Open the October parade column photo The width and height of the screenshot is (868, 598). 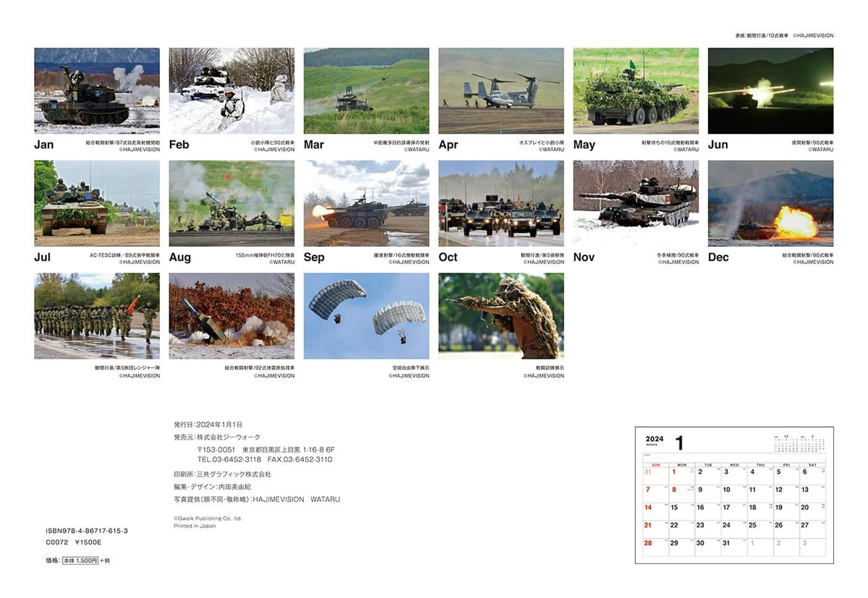pyautogui.click(x=501, y=203)
